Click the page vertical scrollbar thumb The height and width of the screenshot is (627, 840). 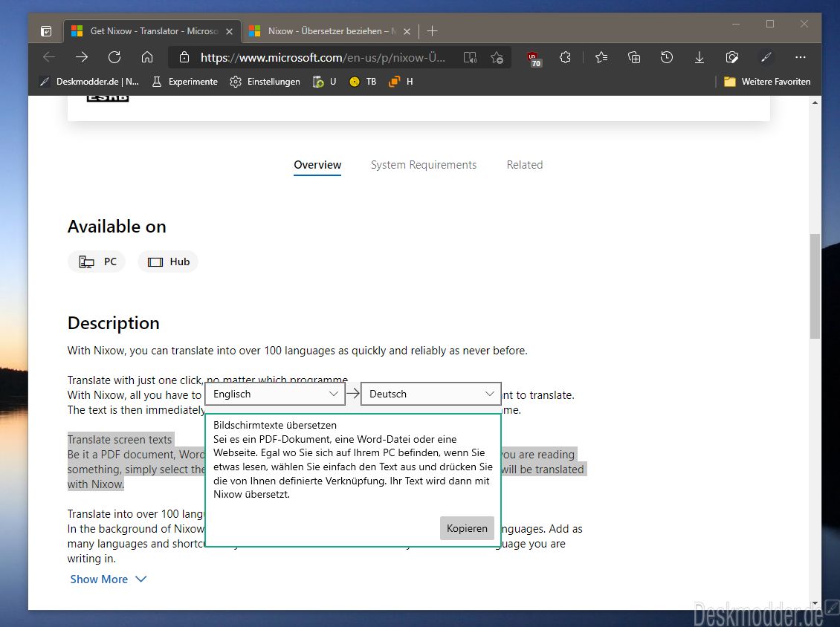(x=815, y=287)
